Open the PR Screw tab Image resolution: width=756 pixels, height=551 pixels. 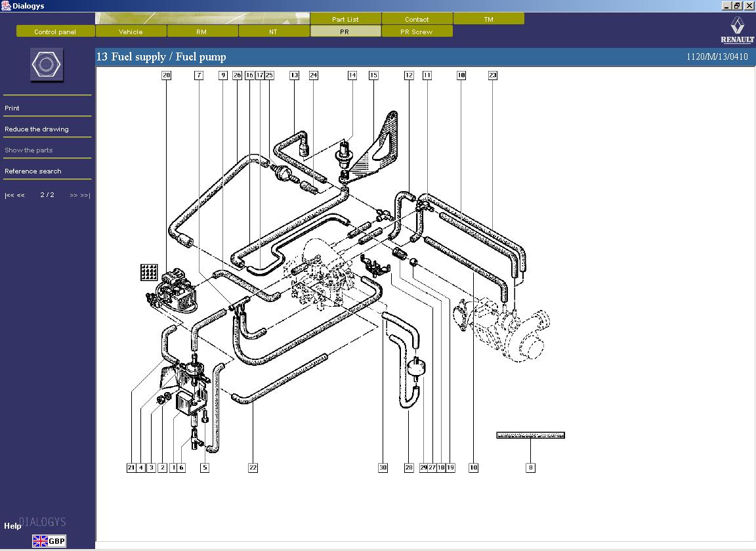click(x=417, y=32)
